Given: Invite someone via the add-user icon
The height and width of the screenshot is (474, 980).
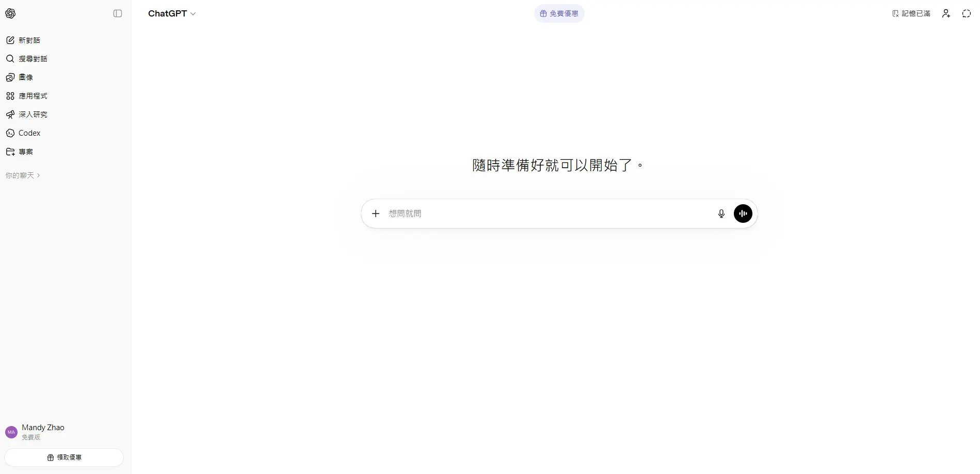Looking at the screenshot, I should point(946,13).
